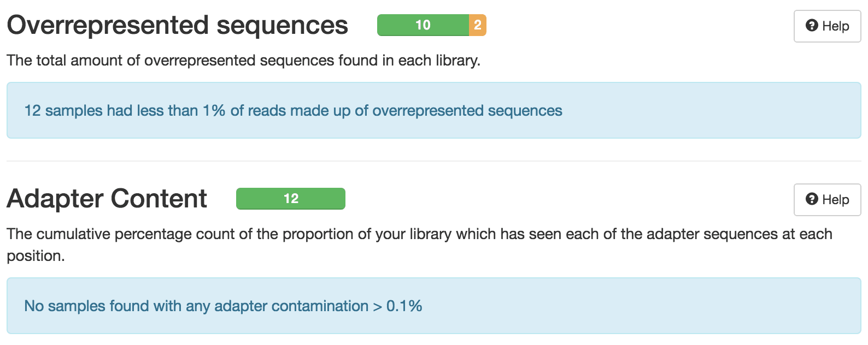Click the Help button for Overrepresented sequences

coord(827,26)
